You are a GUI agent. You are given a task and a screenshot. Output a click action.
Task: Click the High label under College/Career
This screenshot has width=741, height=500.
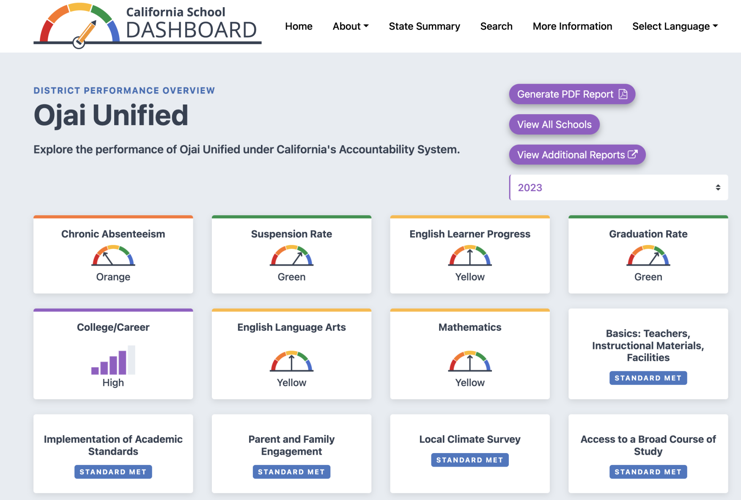point(113,383)
